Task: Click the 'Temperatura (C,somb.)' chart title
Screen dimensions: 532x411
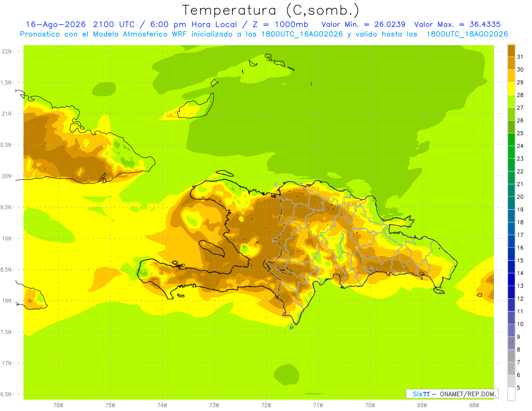Action: click(270, 10)
